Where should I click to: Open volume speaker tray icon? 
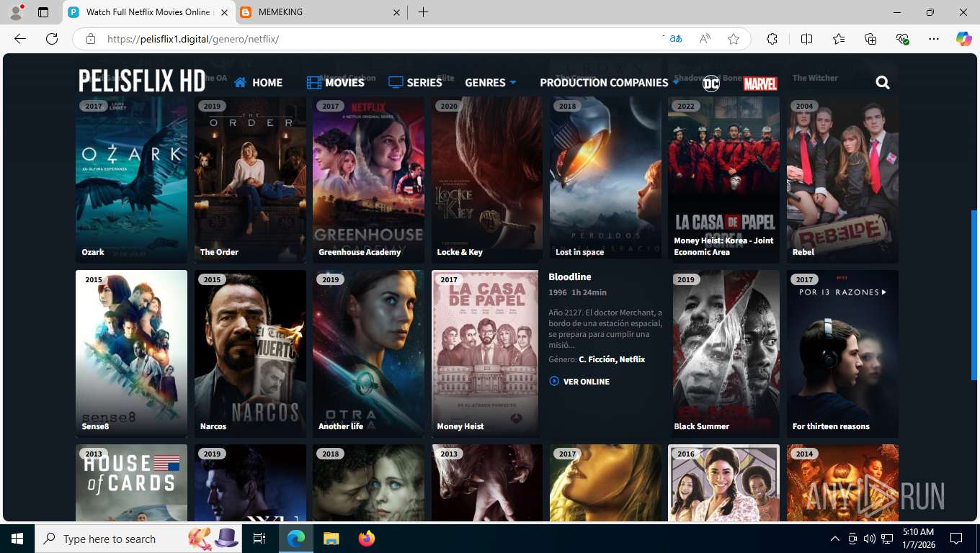(870, 539)
